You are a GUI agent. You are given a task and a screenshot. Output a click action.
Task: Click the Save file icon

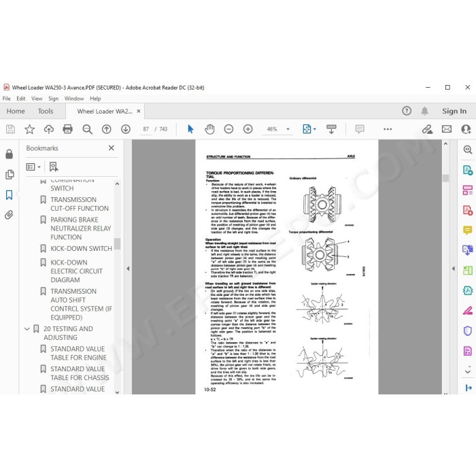click(10, 129)
